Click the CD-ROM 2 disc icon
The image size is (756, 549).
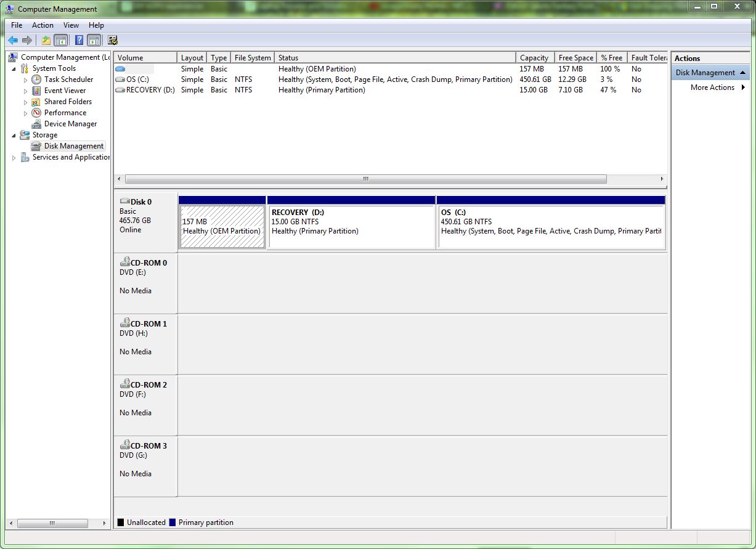pyautogui.click(x=125, y=384)
